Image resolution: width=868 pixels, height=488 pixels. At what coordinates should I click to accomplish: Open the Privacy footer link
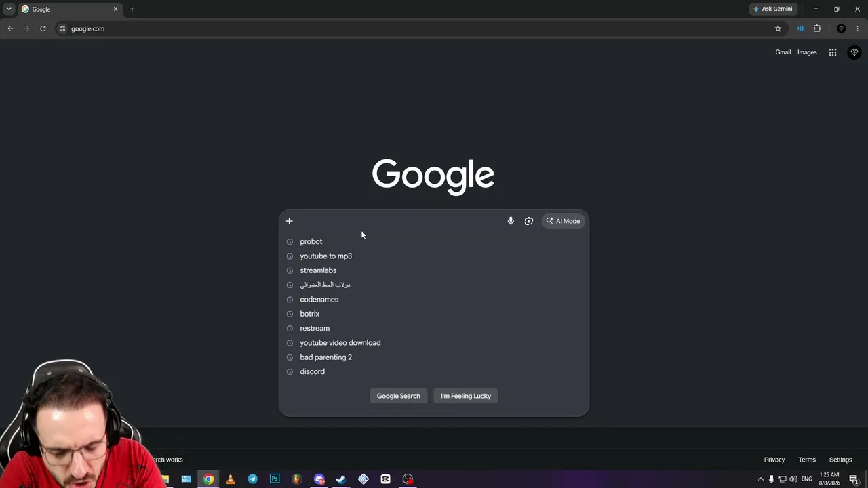click(x=774, y=460)
